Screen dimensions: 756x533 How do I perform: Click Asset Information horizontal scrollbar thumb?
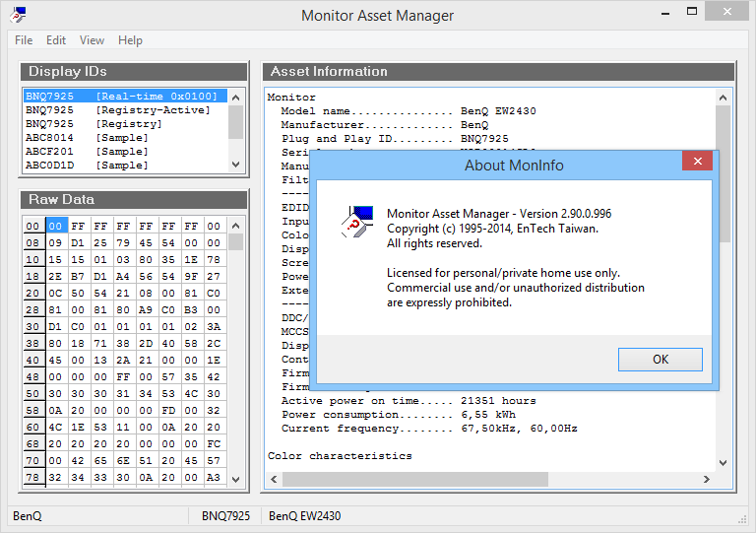(x=415, y=479)
